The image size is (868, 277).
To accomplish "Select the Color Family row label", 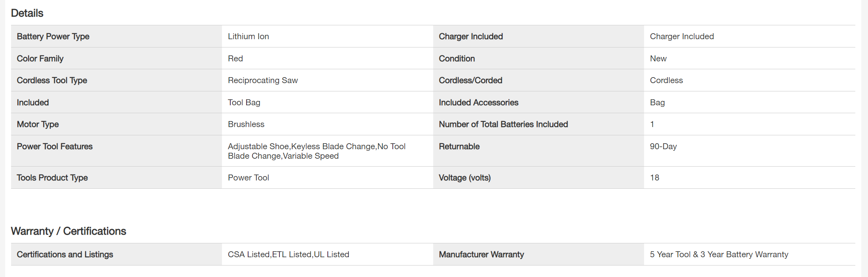I will click(x=40, y=59).
